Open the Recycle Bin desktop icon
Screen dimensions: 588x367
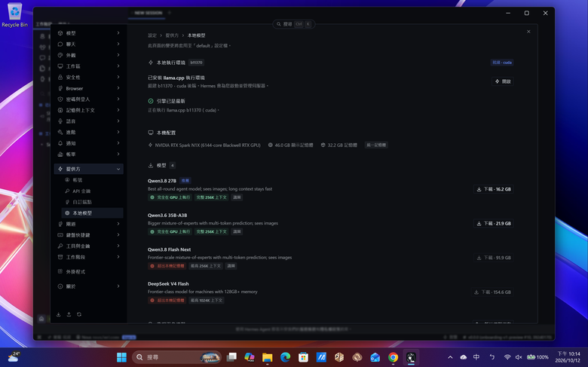tap(14, 15)
